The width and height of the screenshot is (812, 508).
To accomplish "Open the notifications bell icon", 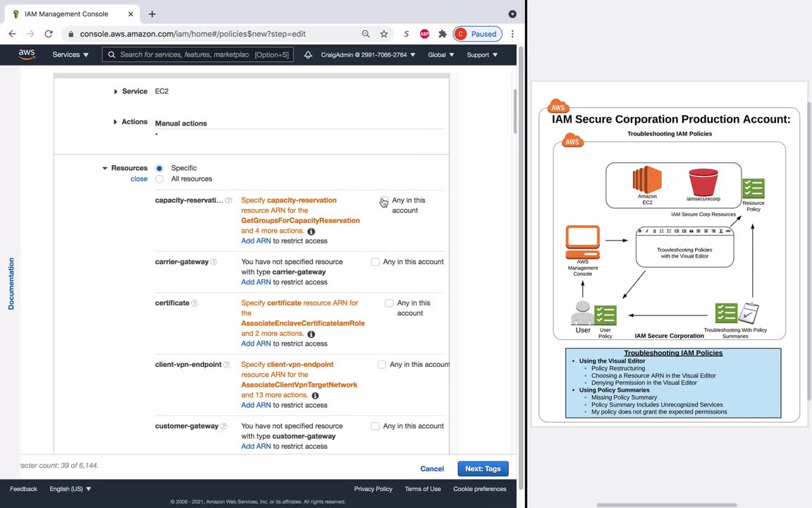I will pyautogui.click(x=308, y=54).
